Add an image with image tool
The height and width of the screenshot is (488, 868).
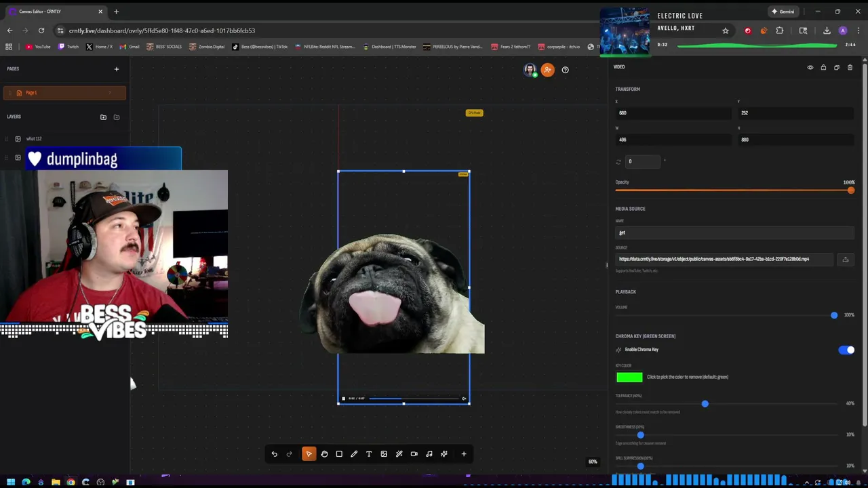point(384,454)
